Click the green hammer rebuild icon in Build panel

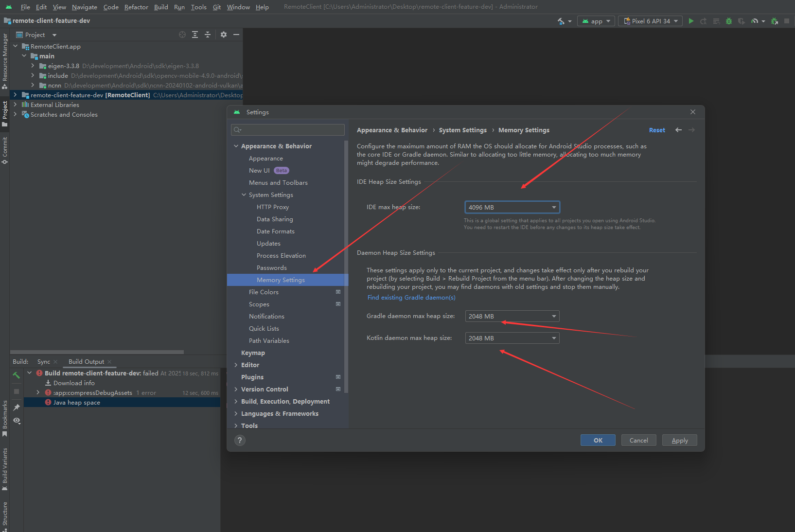(x=17, y=375)
